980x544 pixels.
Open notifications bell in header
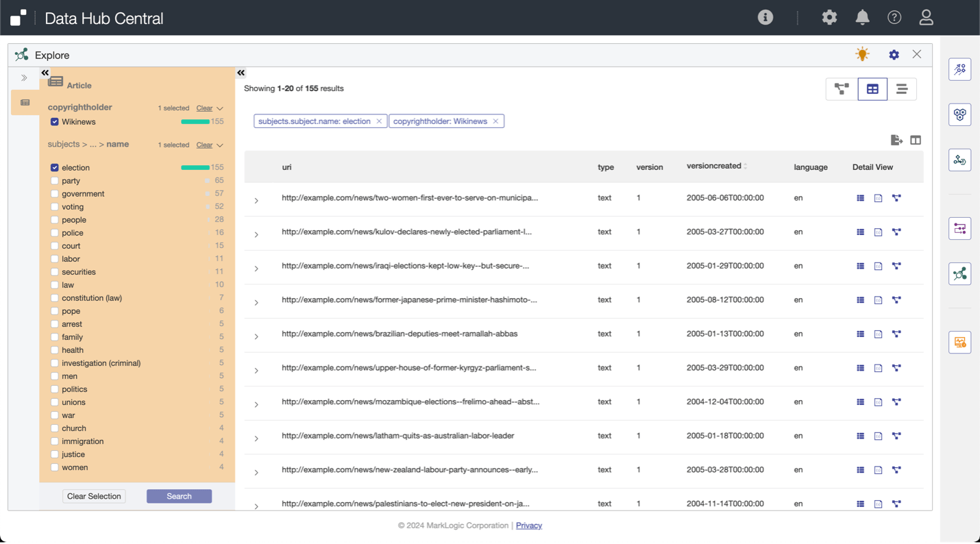click(x=862, y=18)
